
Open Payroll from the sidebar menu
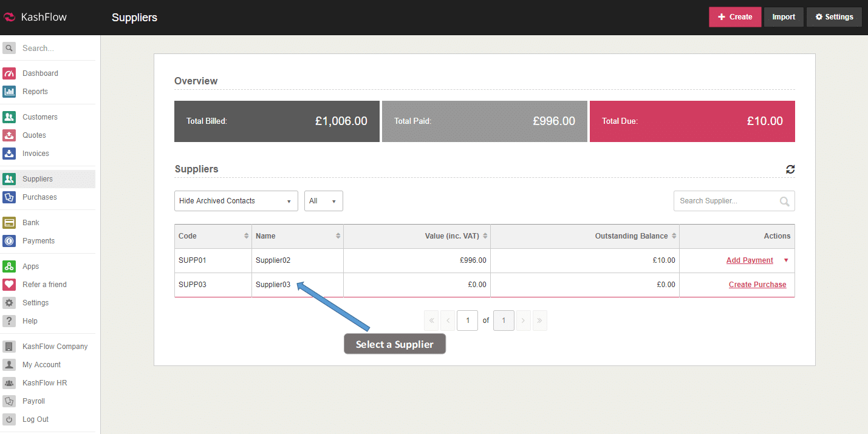pyautogui.click(x=33, y=401)
